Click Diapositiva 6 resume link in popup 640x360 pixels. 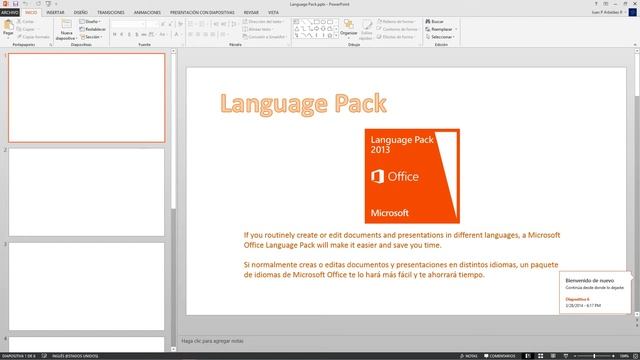(x=577, y=299)
